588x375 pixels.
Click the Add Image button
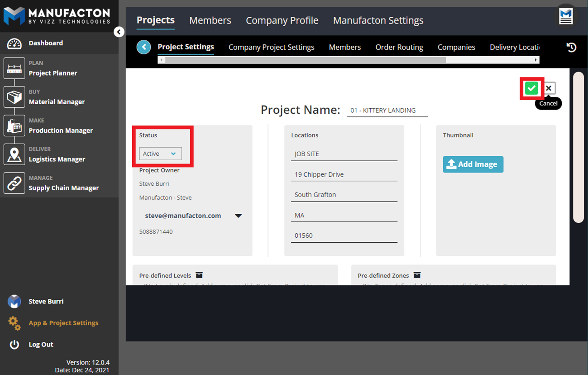(x=473, y=164)
